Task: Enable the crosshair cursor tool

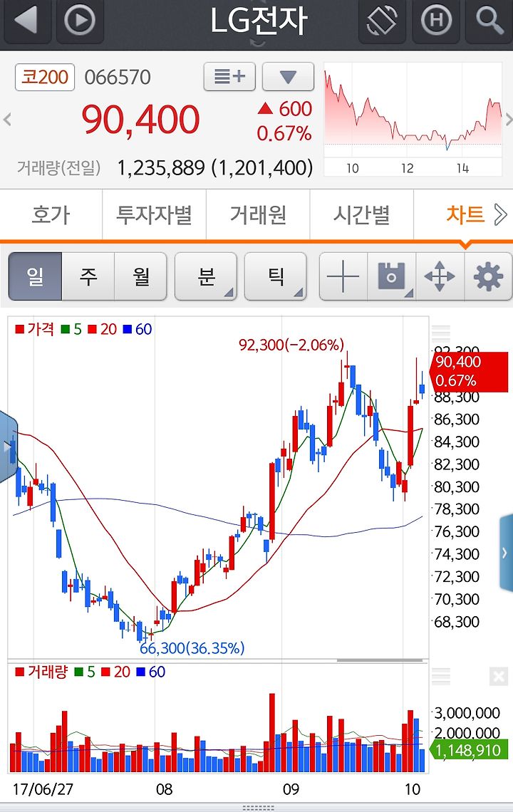Action: tap(343, 276)
